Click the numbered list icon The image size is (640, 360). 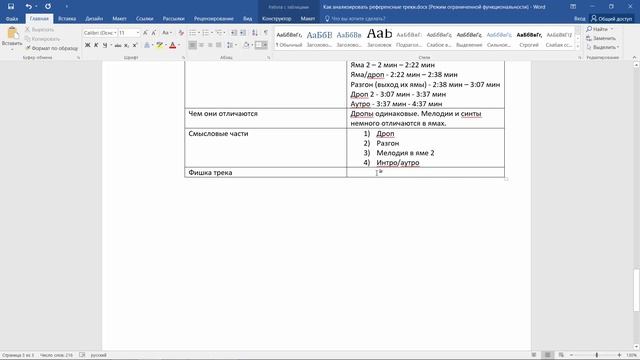pyautogui.click(x=206, y=33)
